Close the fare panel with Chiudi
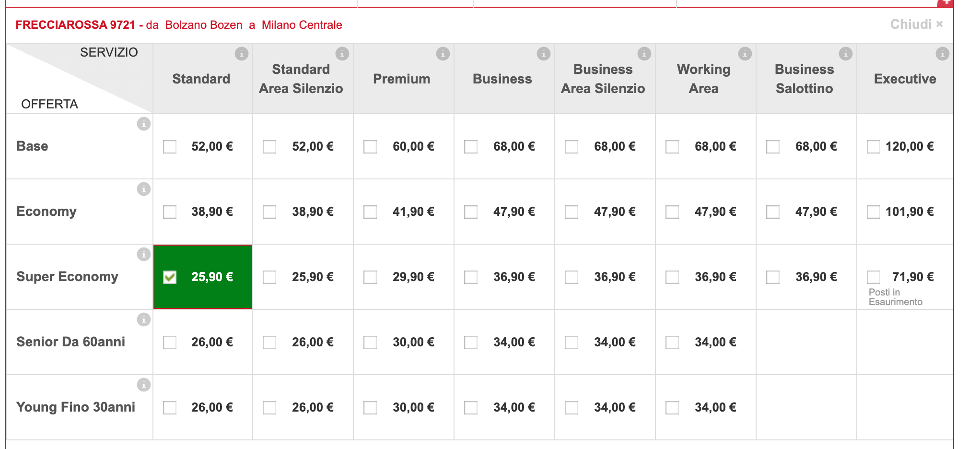Image resolution: width=980 pixels, height=449 pixels. coord(917,24)
